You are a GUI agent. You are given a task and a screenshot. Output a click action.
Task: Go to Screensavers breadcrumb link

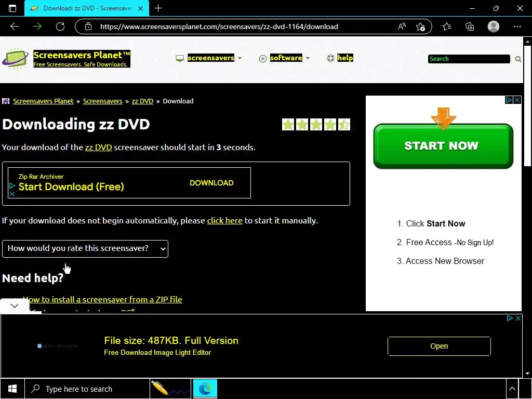102,101
